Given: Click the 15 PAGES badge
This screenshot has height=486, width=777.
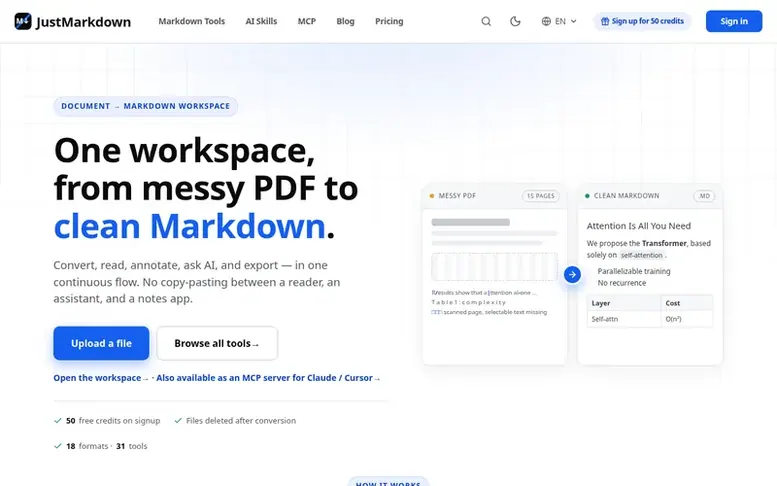Looking at the screenshot, I should point(541,196).
